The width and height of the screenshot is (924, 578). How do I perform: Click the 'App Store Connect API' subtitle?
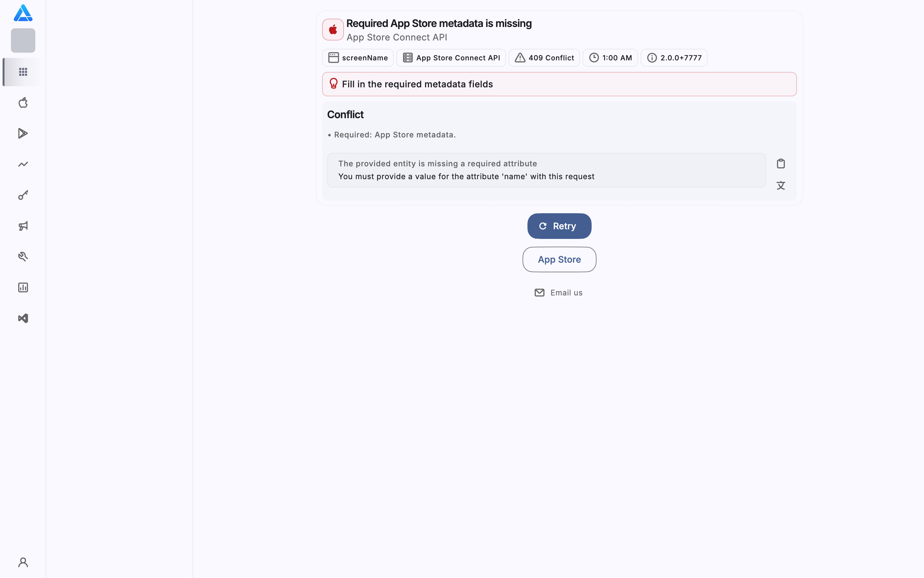point(397,38)
